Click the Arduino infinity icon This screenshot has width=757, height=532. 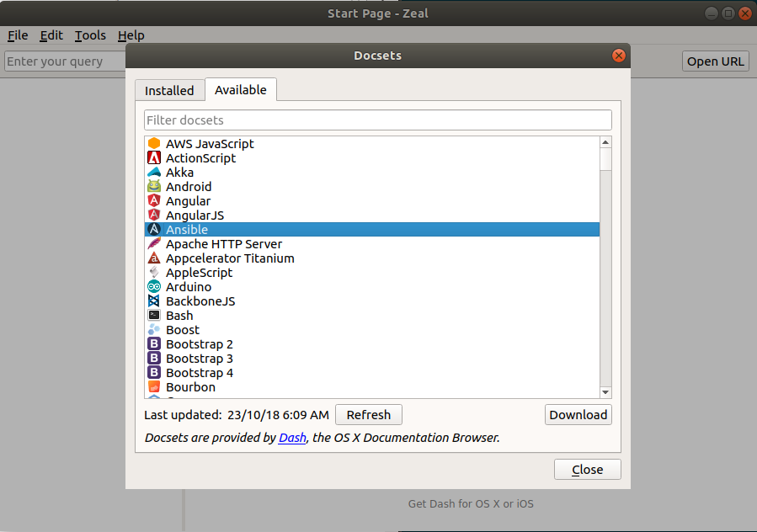(154, 287)
